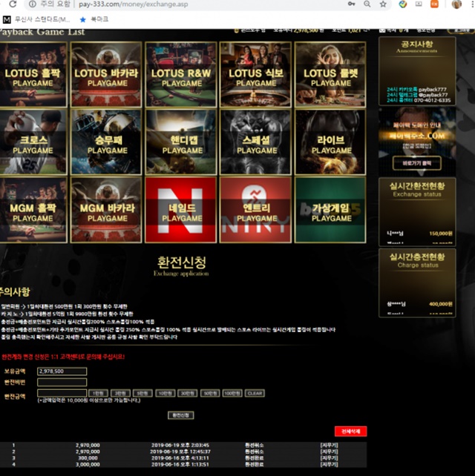The image size is (475, 476).
Task: Open the green 가상게임 tile
Action: [x=330, y=210]
